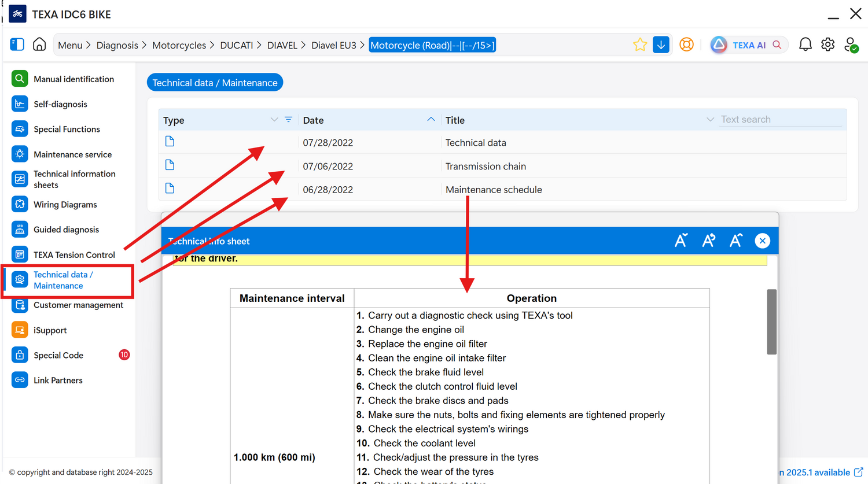
Task: Click Technical data / Maintenance sidebar icon
Action: coord(20,280)
